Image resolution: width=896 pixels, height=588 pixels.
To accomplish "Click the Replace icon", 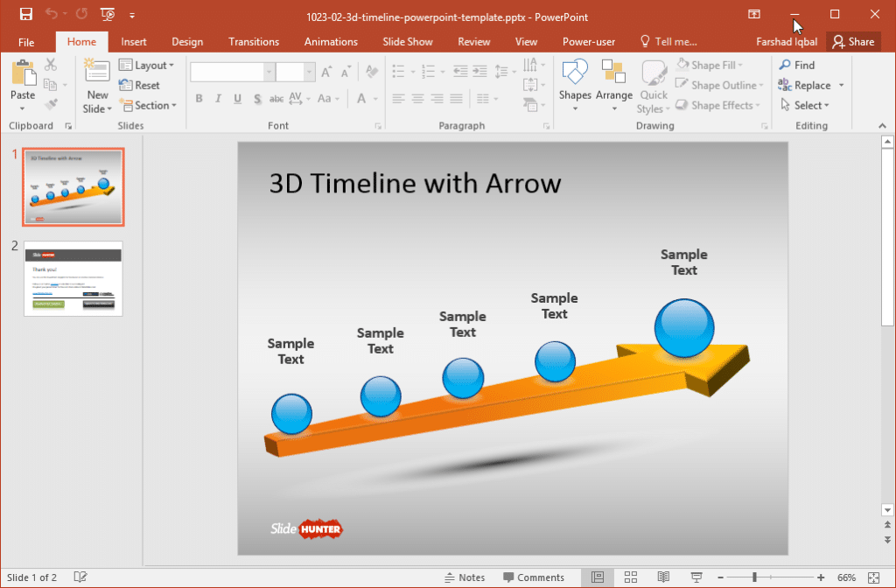I will [x=806, y=85].
